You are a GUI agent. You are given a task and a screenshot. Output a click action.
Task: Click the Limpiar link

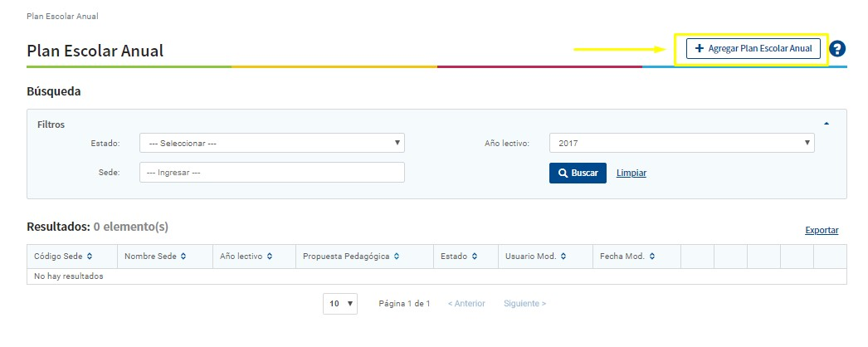631,173
